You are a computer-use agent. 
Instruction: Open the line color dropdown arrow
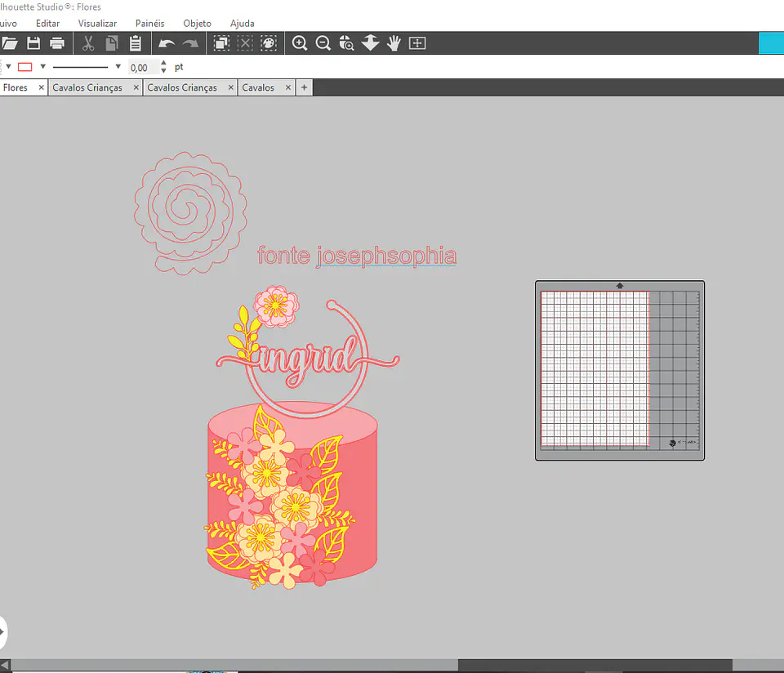point(43,66)
